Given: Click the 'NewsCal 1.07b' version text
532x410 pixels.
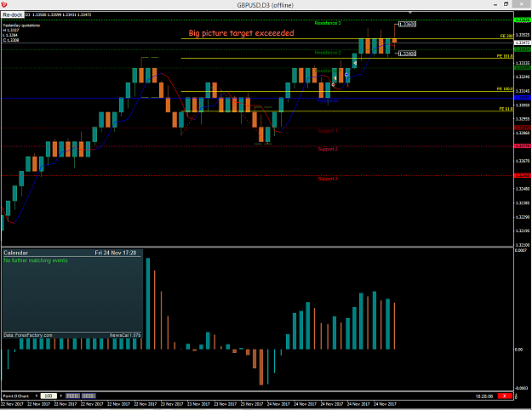Looking at the screenshot, I should (125, 335).
